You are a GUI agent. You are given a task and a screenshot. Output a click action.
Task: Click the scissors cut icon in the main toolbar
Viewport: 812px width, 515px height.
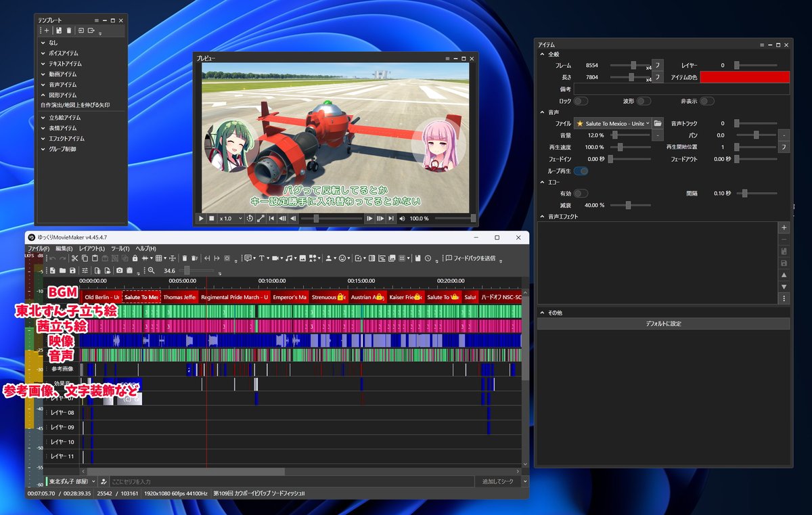point(74,259)
